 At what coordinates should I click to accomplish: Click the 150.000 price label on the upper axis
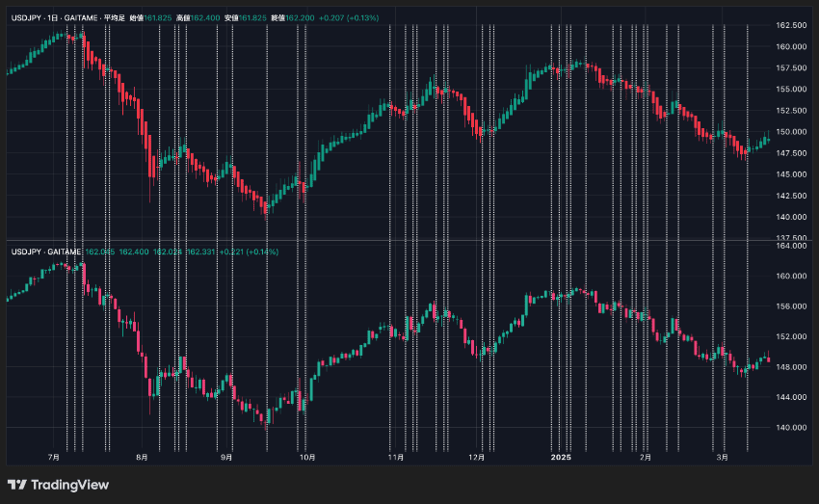791,132
